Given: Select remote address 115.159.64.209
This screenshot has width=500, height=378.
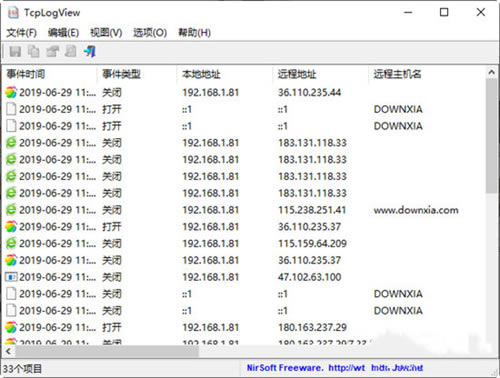Looking at the screenshot, I should tap(312, 243).
